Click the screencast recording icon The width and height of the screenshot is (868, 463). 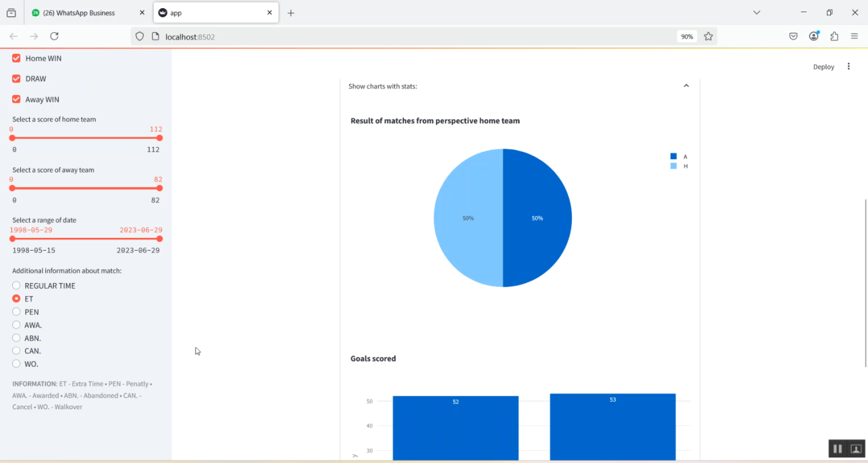[x=856, y=448]
